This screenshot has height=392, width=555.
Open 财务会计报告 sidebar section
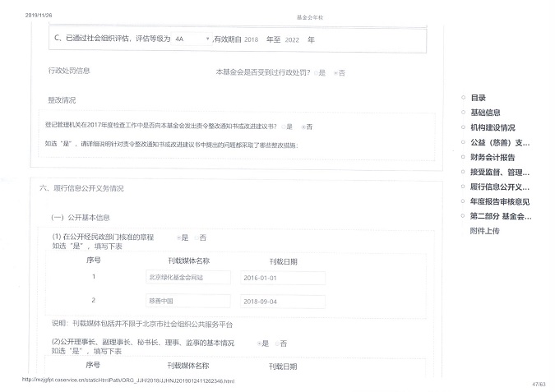(x=493, y=157)
